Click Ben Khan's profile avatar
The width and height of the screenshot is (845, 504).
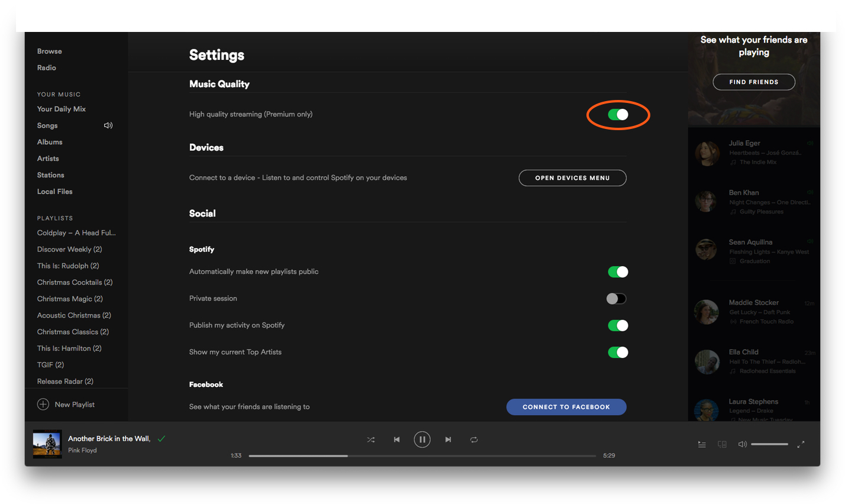[x=707, y=202]
